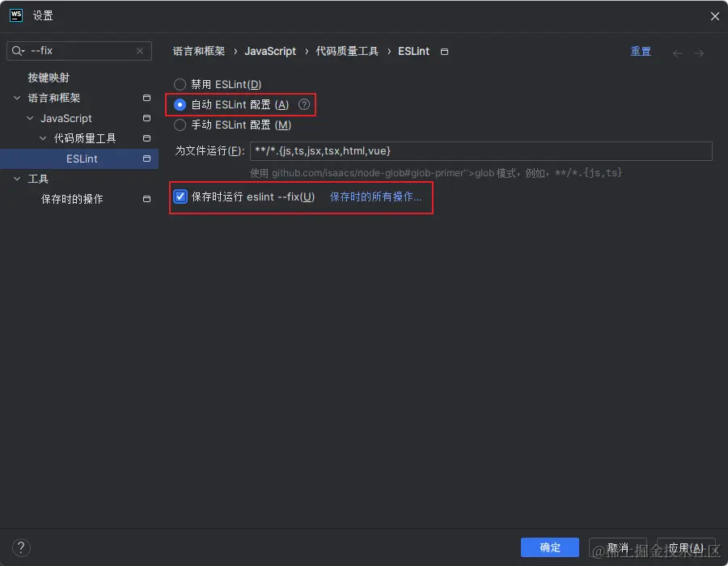
Task: Click the WebStorm logo icon in title bar
Action: click(x=16, y=15)
